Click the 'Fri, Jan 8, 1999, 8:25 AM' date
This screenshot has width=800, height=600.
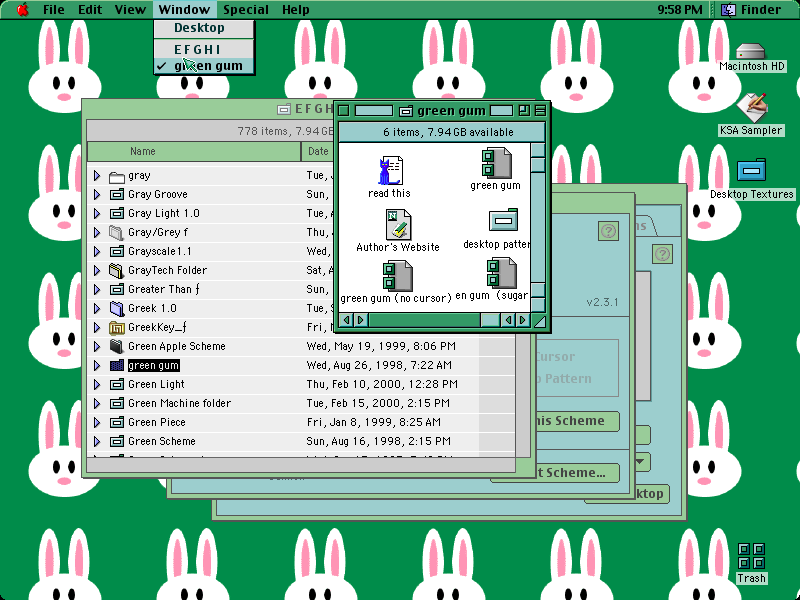pyautogui.click(x=373, y=422)
